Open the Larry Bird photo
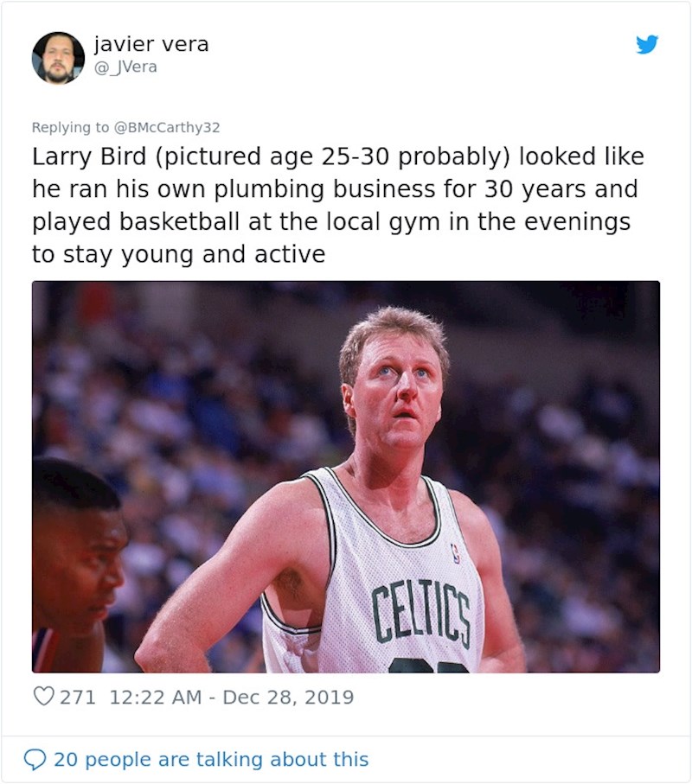Screen dimensions: 692x784 click(x=346, y=475)
